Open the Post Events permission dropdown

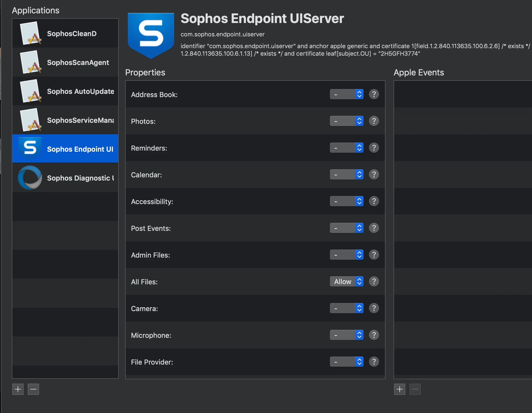point(346,228)
